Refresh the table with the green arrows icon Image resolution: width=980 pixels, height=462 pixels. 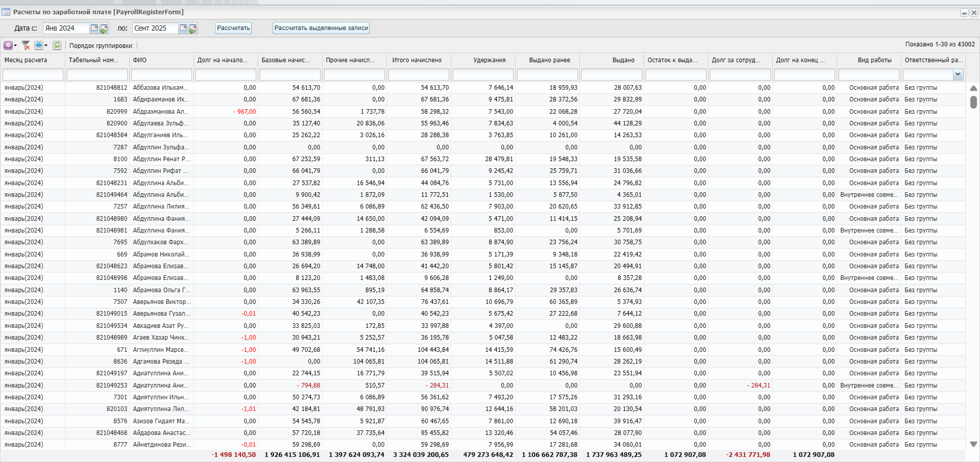pyautogui.click(x=57, y=45)
